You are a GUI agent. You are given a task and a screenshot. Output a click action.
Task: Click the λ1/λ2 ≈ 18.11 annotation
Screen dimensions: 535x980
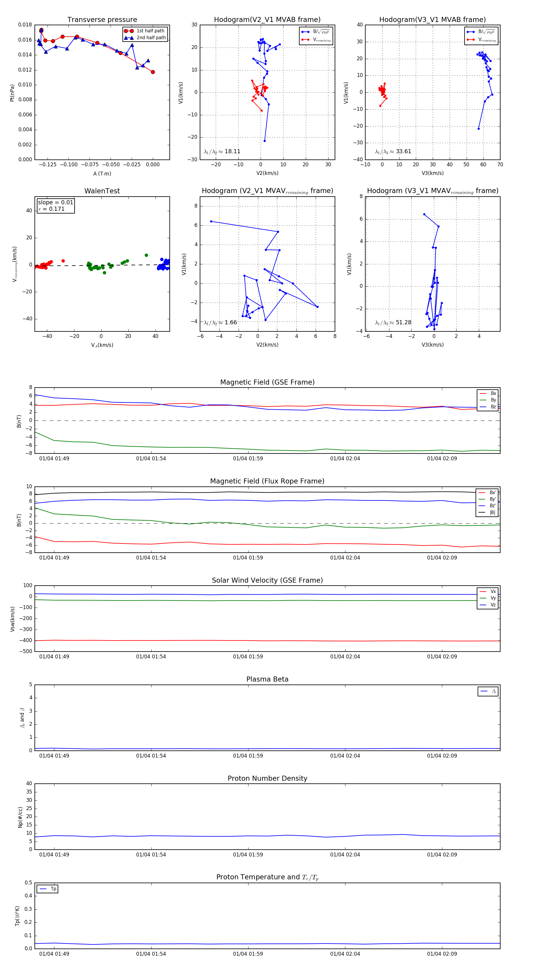click(x=222, y=151)
